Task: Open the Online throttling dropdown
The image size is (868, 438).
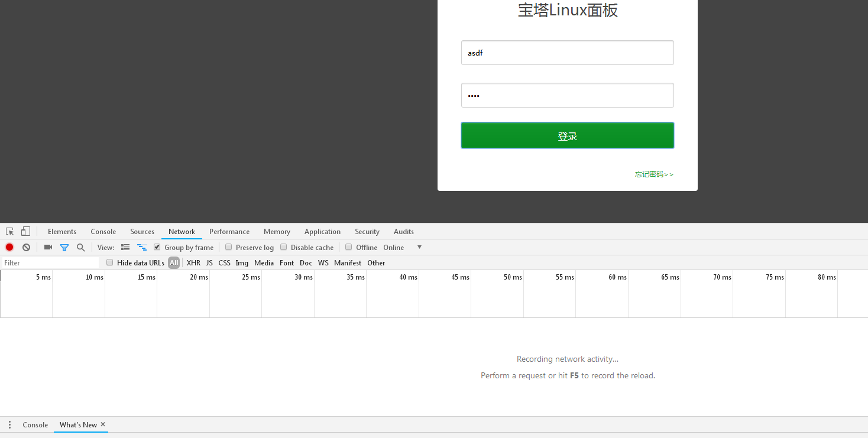Action: [403, 247]
